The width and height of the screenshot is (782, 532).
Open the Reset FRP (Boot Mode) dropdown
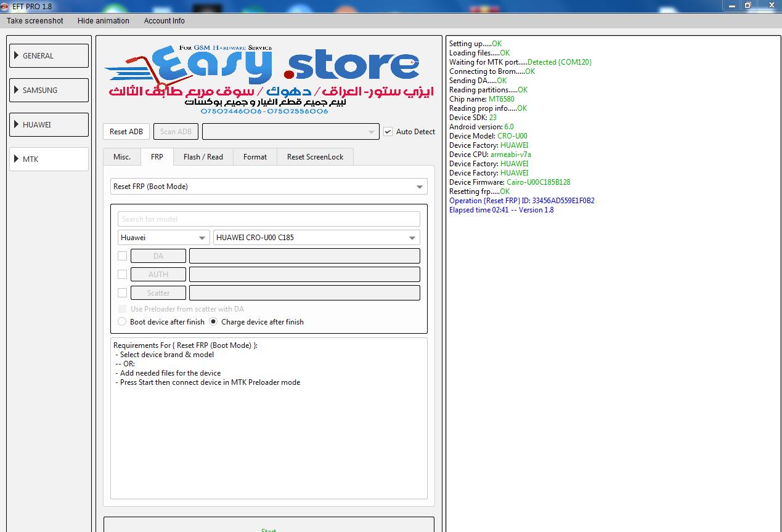coord(269,187)
